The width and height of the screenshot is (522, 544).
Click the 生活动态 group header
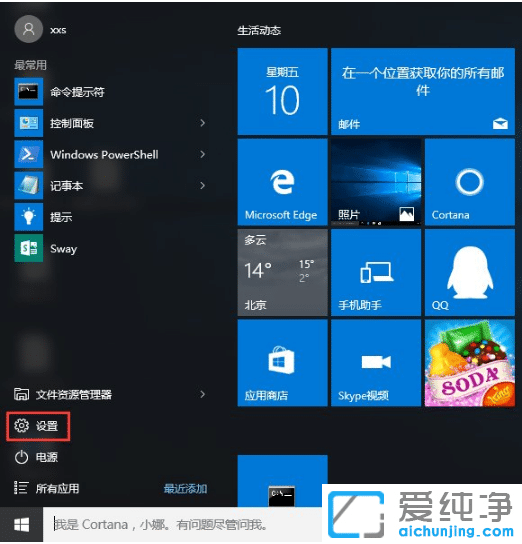pos(259,31)
